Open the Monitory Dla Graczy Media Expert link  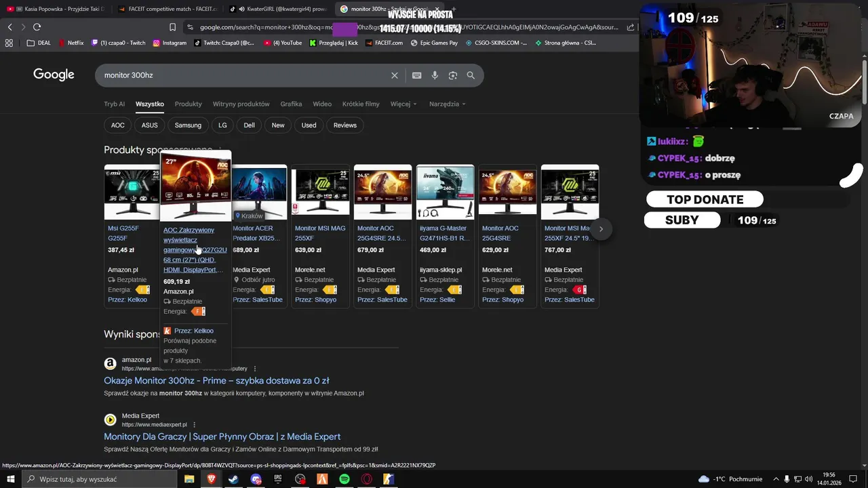pyautogui.click(x=222, y=437)
